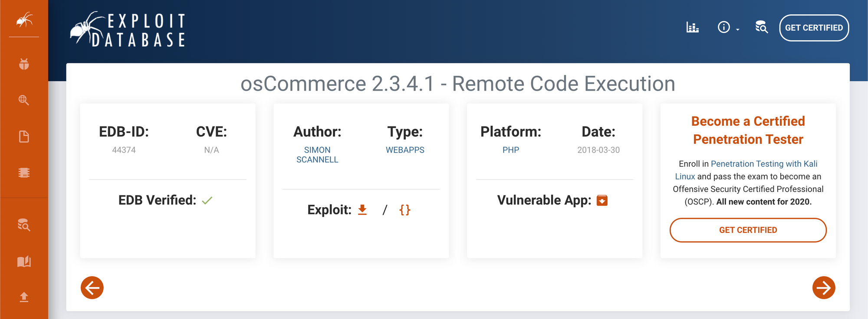Open author Simon Scannell's profile link
This screenshot has height=319, width=868.
pos(317,155)
